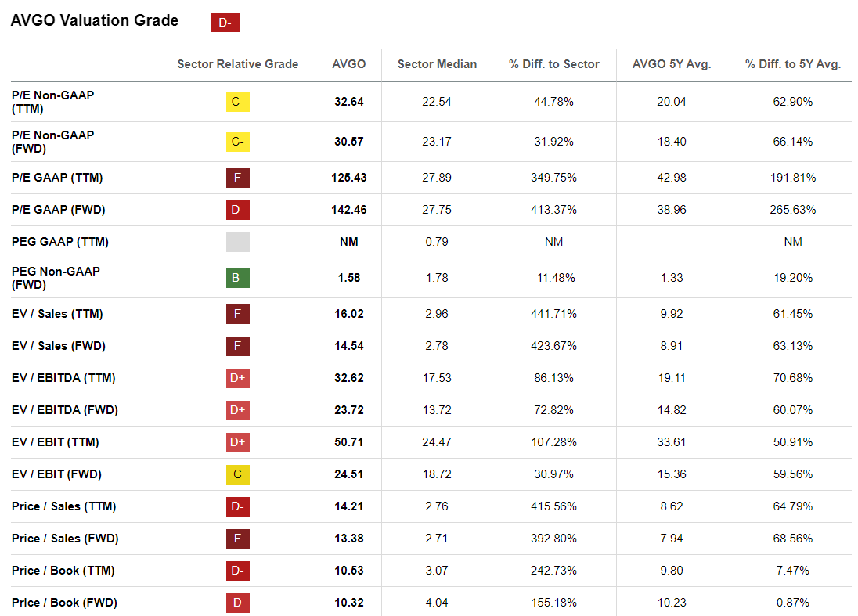Click the D+ grade badge for EV / EBITDA (TTM)
This screenshot has width=858, height=616.
click(x=238, y=378)
